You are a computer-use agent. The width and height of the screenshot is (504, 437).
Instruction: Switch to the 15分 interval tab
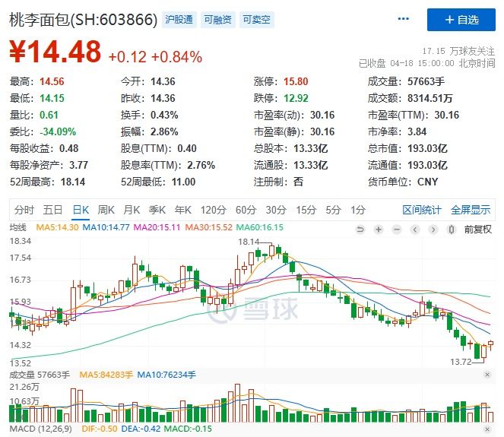coord(306,211)
